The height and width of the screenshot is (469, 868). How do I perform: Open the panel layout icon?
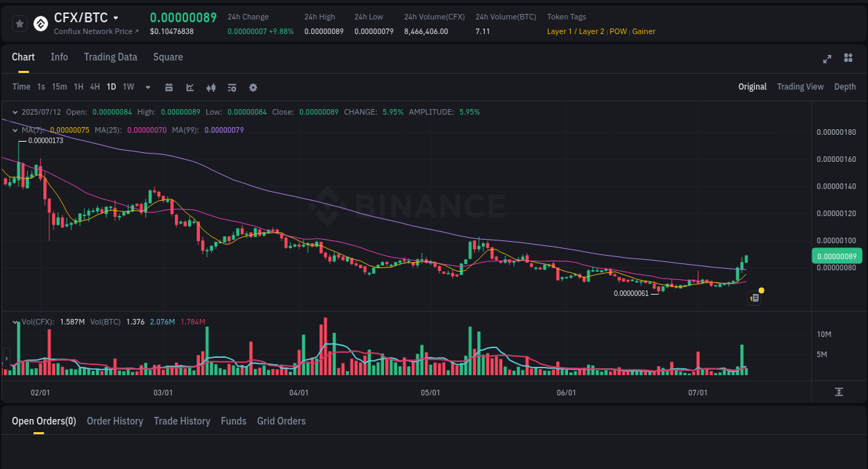pos(848,59)
